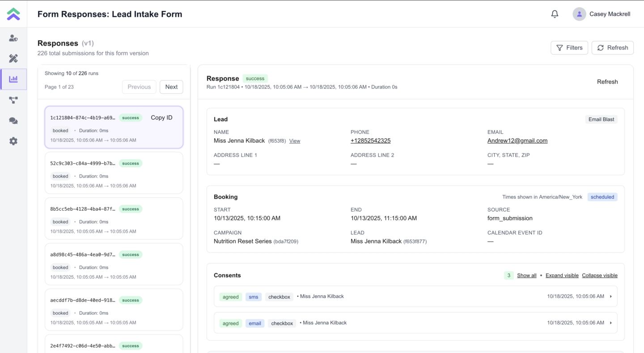
Task: Open the pencil and ruler design tools icon
Action: (13, 59)
